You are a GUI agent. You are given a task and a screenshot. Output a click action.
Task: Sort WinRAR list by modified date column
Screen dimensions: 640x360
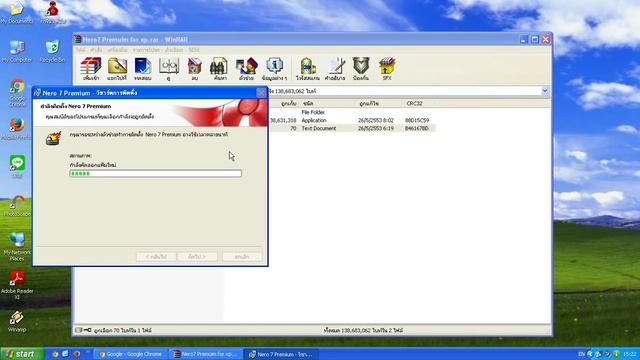pos(369,104)
